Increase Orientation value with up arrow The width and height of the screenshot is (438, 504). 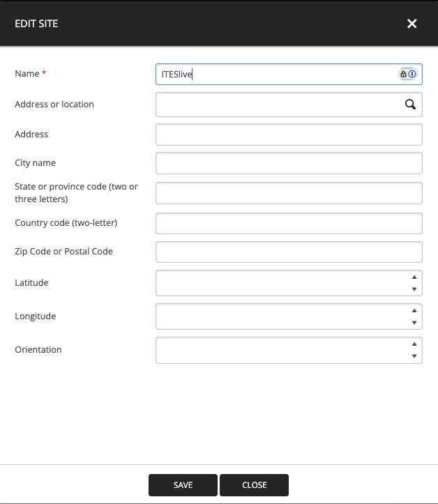point(414,344)
